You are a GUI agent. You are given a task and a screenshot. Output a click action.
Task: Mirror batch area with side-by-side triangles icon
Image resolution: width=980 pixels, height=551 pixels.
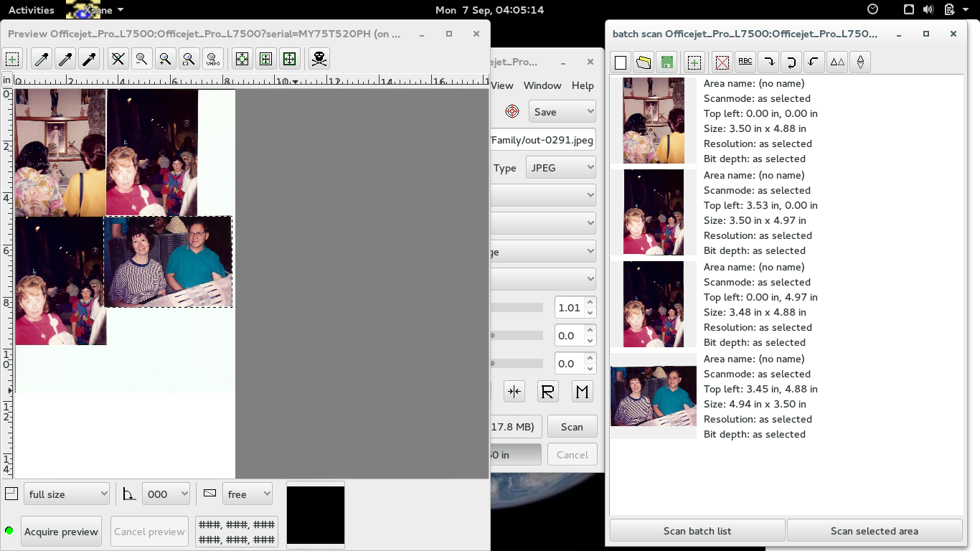pyautogui.click(x=837, y=62)
